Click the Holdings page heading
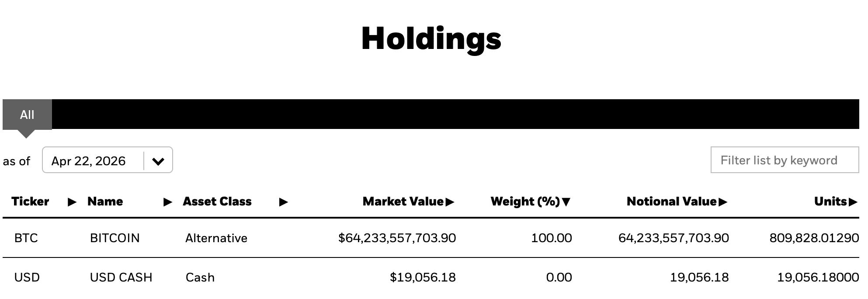Viewport: 868px width, 299px height. [431, 38]
